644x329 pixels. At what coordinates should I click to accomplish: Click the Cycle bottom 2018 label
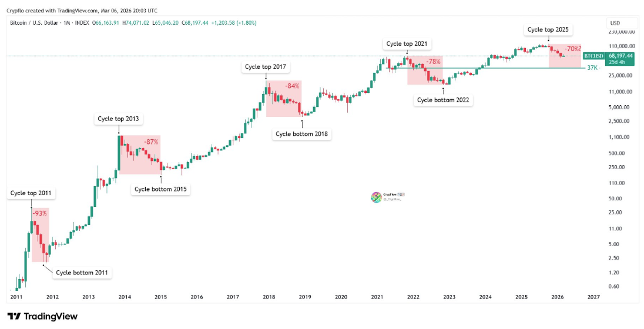coord(303,134)
